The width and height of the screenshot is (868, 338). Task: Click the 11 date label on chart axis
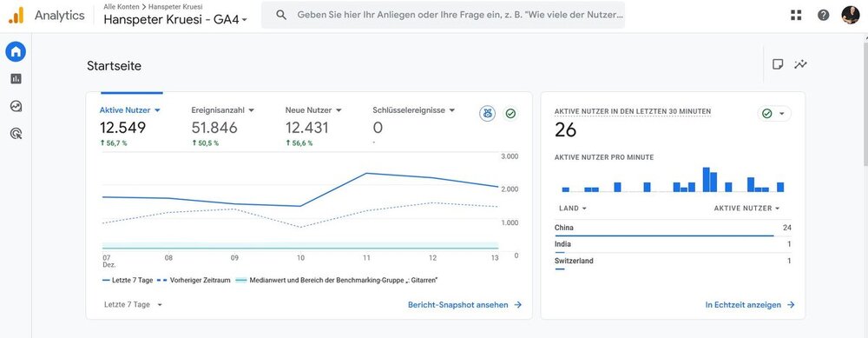(366, 258)
